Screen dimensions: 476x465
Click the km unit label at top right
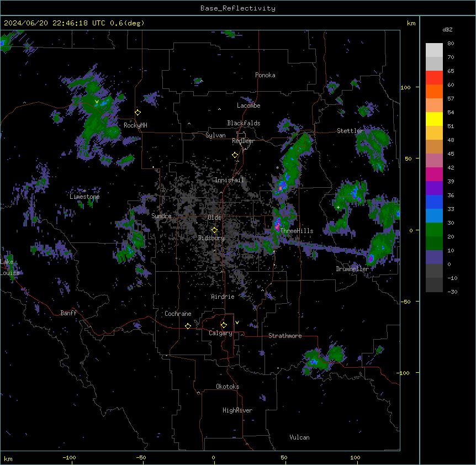coord(411,23)
